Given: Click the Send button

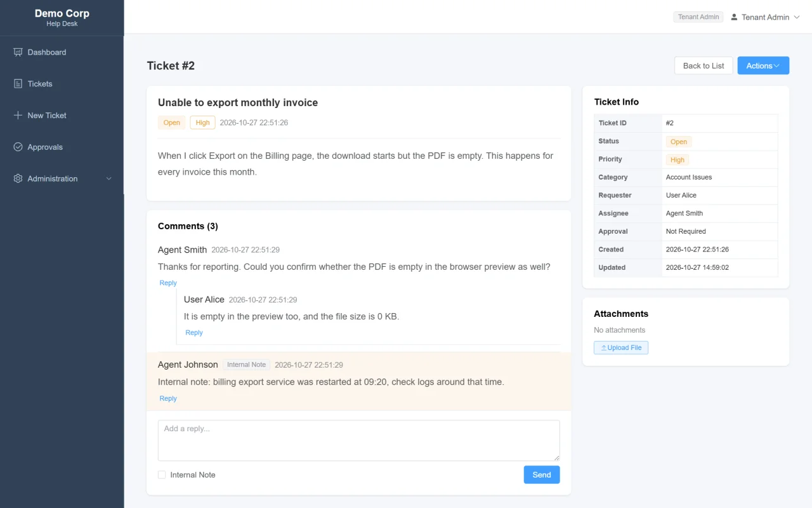Looking at the screenshot, I should click(542, 475).
